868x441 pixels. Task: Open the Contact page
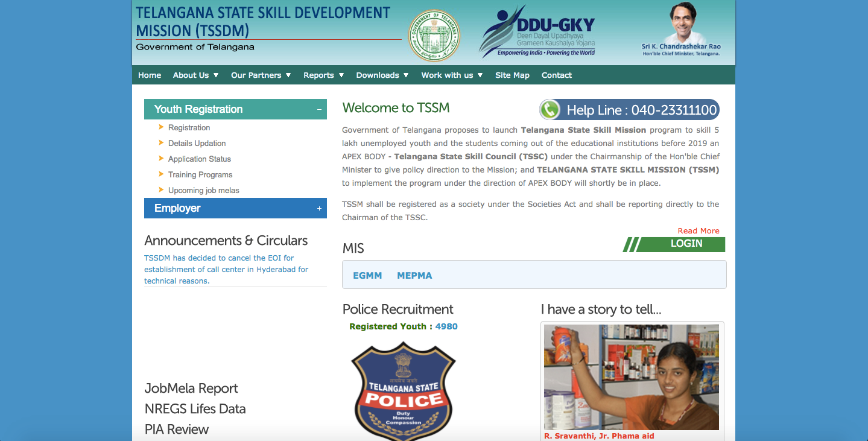556,75
